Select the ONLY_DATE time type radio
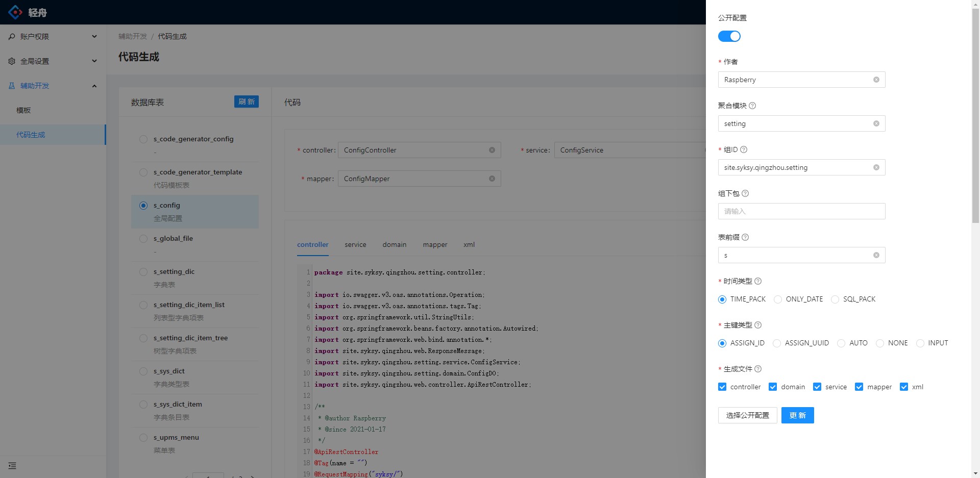 (778, 299)
